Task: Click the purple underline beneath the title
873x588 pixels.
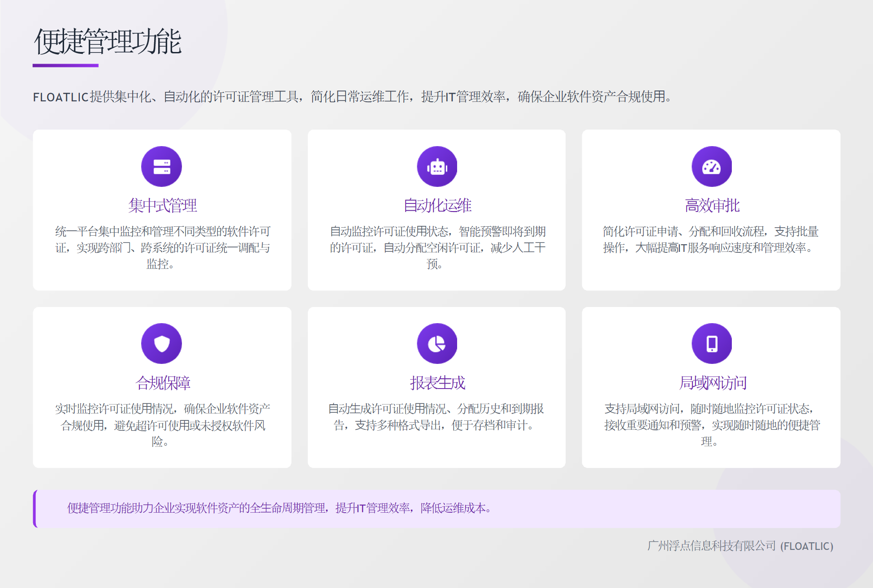Action: (65, 65)
